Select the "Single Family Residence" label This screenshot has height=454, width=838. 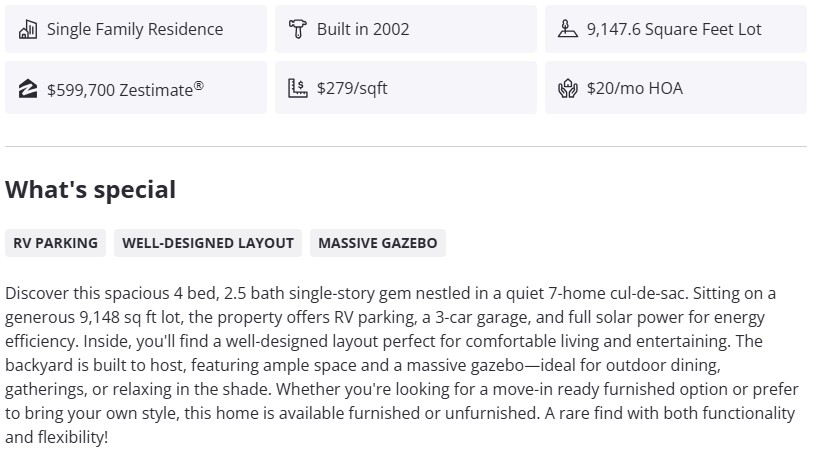[x=135, y=29]
